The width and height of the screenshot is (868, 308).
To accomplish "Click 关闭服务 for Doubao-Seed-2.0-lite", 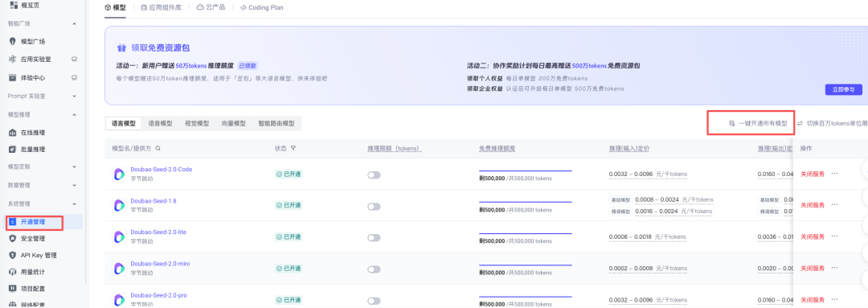I will (x=812, y=236).
